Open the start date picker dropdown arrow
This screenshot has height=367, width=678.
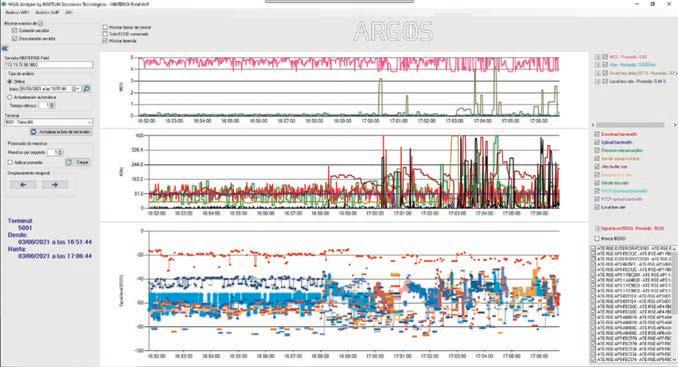tap(78, 89)
